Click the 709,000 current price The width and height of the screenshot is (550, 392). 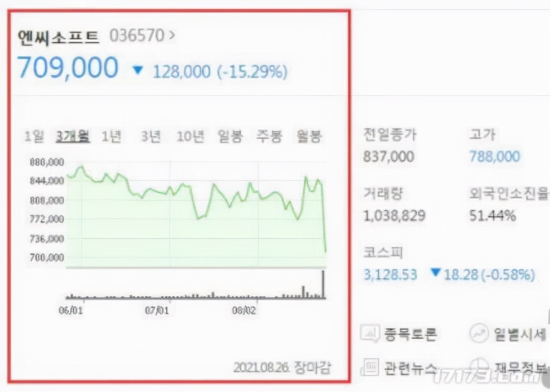(x=68, y=68)
